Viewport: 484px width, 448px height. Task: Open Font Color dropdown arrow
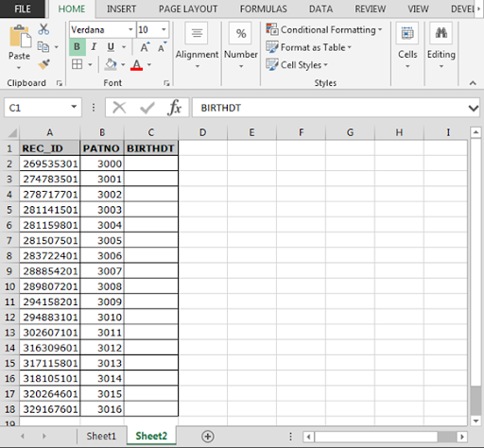(149, 64)
